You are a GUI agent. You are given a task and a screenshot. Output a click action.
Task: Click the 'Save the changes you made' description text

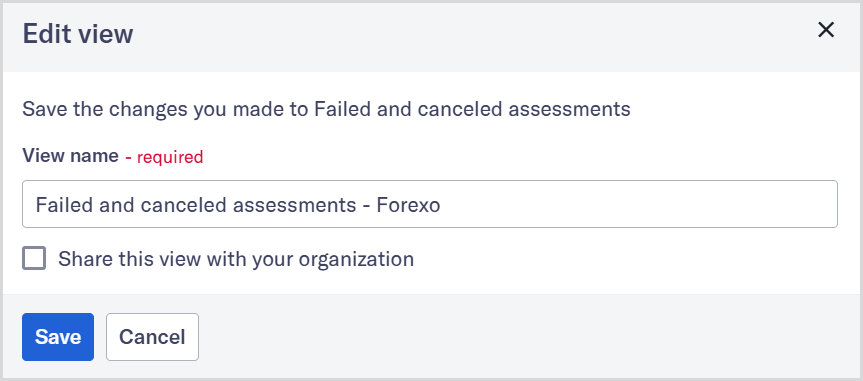(326, 109)
